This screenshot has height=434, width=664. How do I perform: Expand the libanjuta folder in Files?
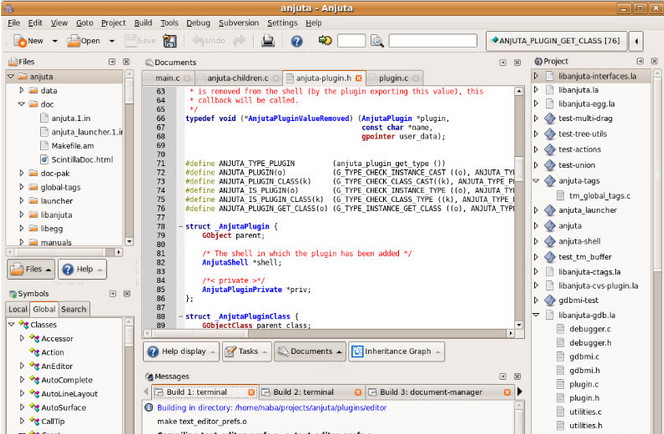coord(22,214)
